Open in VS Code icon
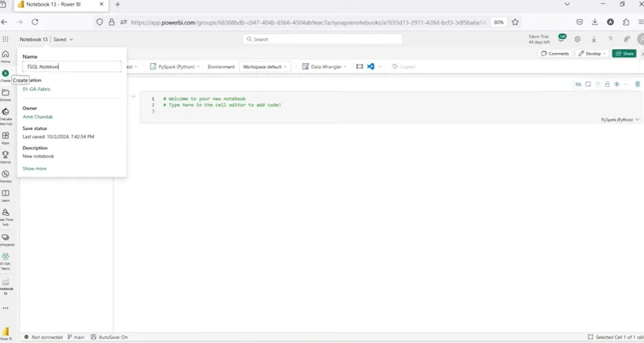The width and height of the screenshot is (644, 343). (370, 66)
